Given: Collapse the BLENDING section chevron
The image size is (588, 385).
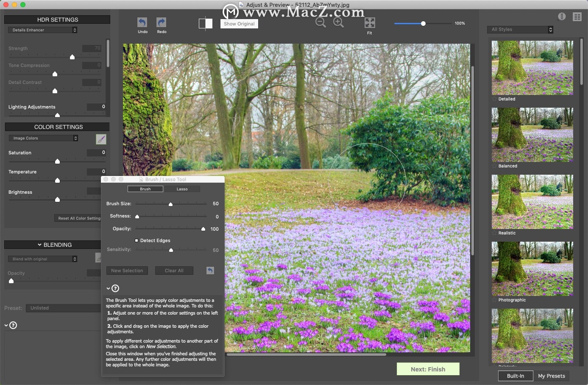Looking at the screenshot, I should coord(39,245).
